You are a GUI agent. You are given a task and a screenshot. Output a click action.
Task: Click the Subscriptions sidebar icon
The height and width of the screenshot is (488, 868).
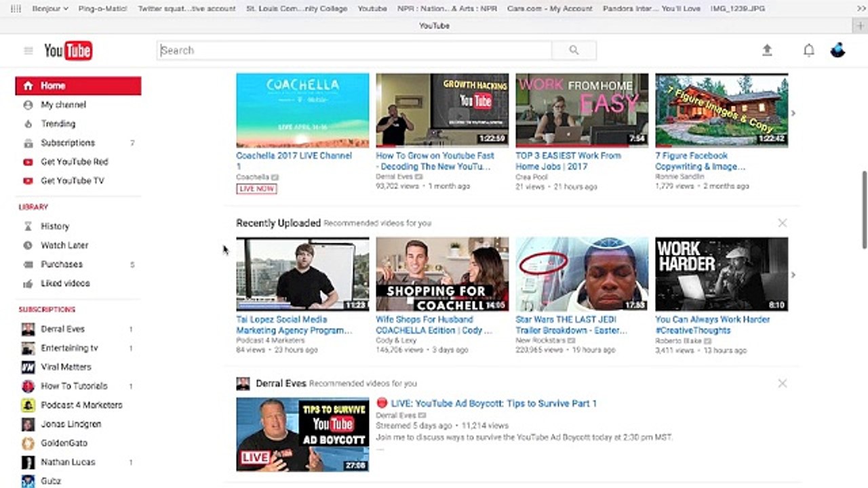pyautogui.click(x=28, y=143)
